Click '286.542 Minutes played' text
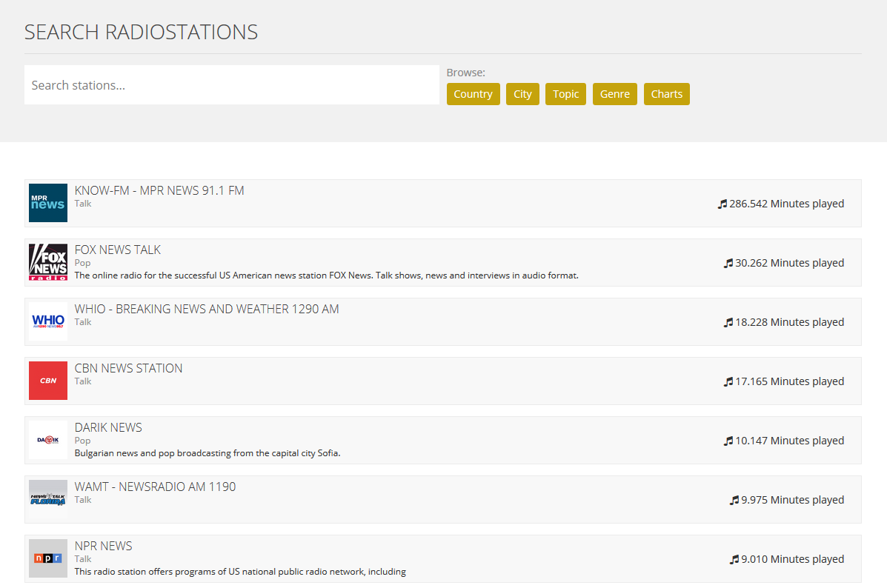Viewport: 887px width, 588px height. pyautogui.click(x=787, y=204)
